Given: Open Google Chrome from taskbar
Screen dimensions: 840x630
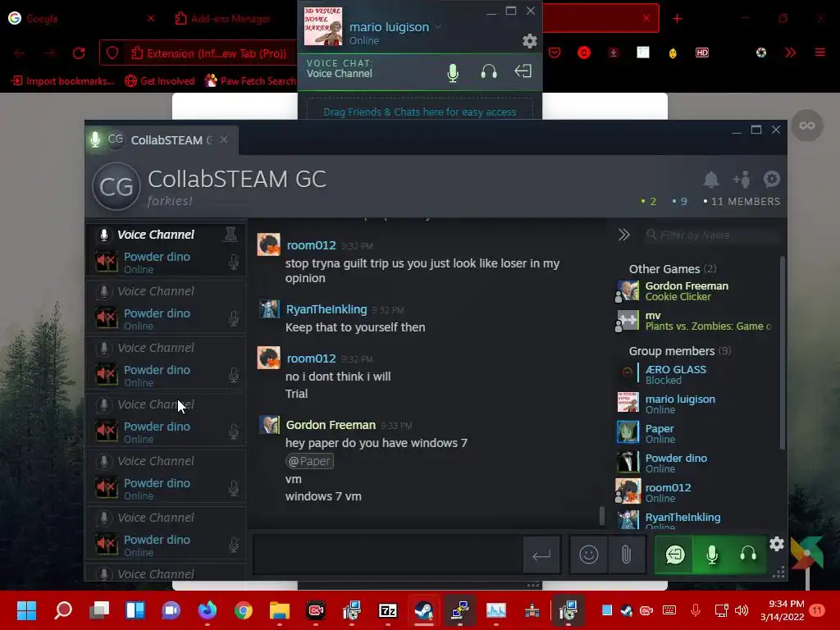Looking at the screenshot, I should tap(243, 610).
